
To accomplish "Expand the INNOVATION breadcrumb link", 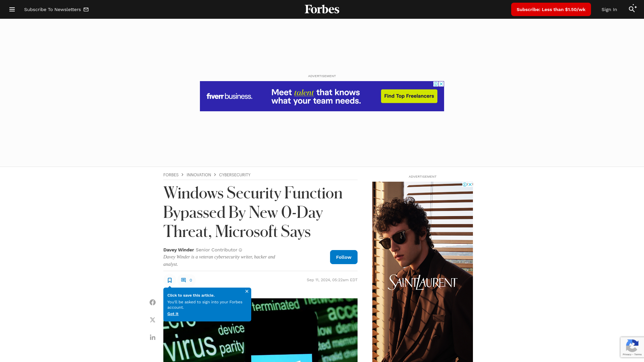I will [199, 175].
